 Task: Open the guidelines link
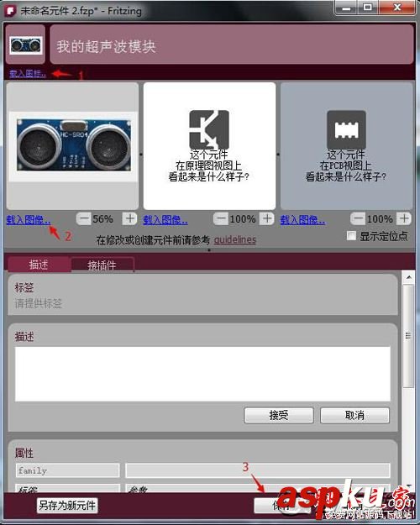click(235, 239)
